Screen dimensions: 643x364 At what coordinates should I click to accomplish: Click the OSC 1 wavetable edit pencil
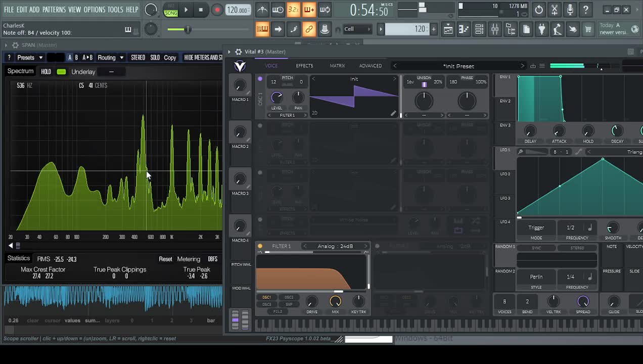point(393,113)
